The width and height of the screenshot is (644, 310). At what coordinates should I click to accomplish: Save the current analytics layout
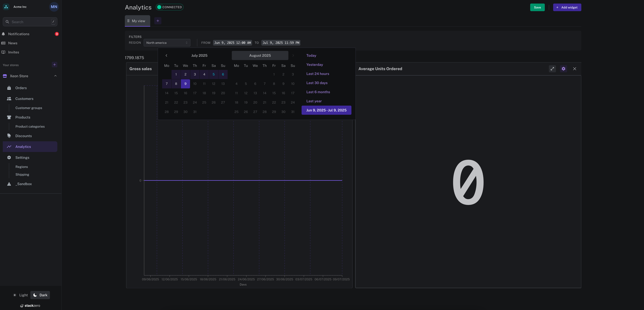[x=537, y=7]
